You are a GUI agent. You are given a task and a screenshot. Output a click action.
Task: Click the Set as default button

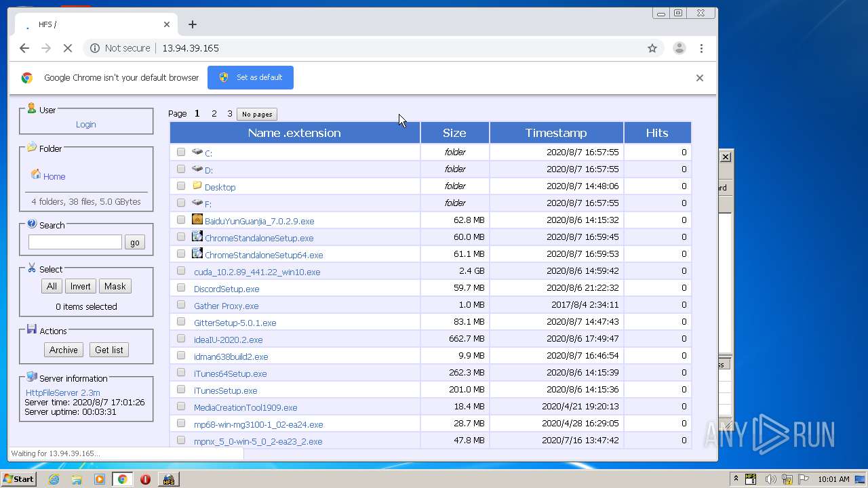(x=250, y=77)
